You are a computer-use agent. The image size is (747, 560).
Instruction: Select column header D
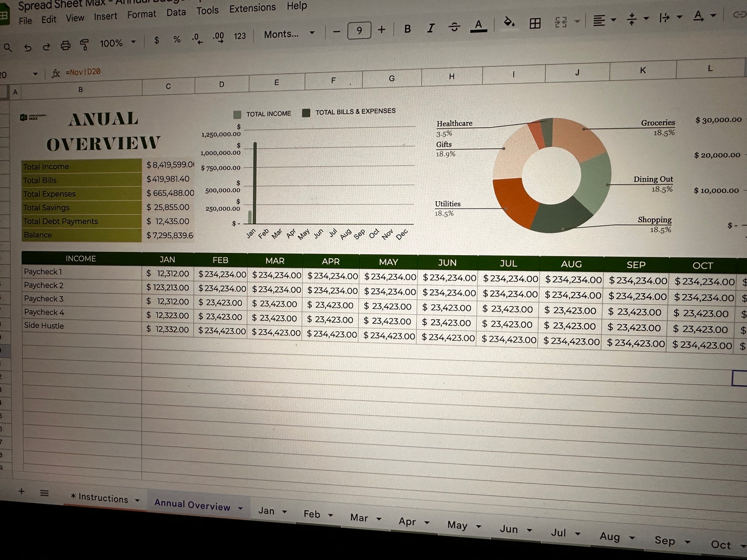[x=222, y=85]
